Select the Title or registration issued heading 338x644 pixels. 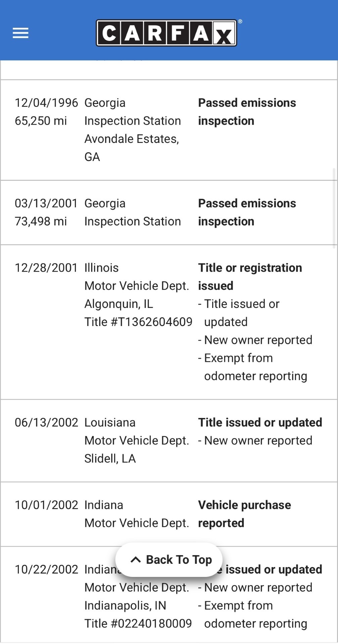[250, 277]
